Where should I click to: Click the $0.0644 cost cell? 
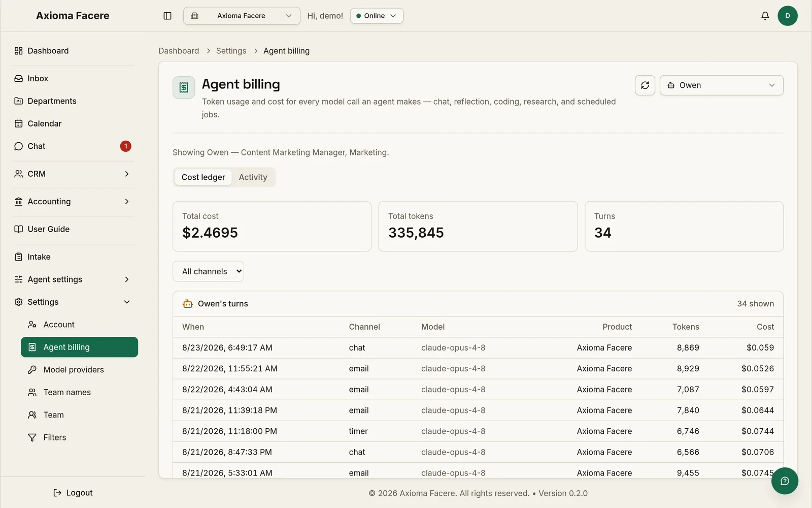(758, 410)
